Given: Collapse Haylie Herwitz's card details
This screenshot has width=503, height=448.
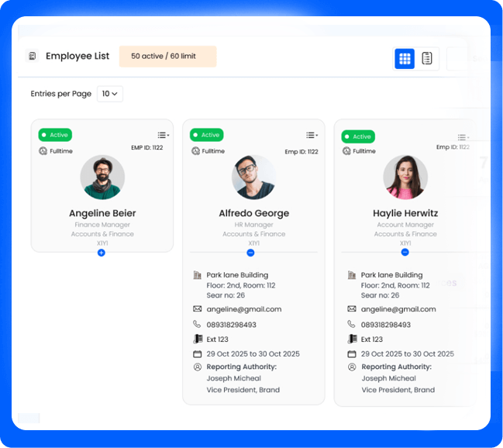Looking at the screenshot, I should point(405,253).
